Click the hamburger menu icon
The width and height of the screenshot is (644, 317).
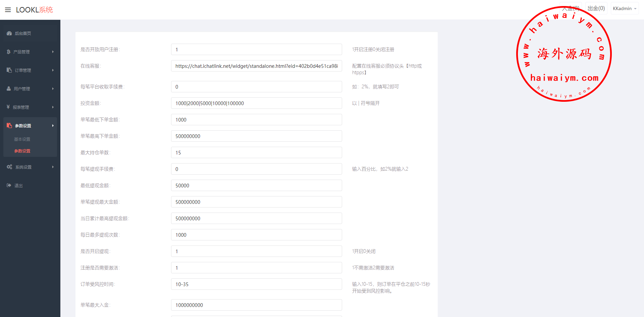[8, 10]
